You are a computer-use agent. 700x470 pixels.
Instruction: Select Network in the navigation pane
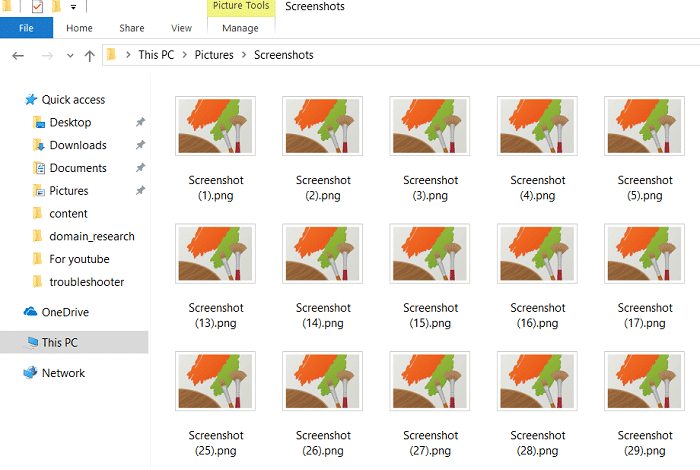pyautogui.click(x=63, y=373)
